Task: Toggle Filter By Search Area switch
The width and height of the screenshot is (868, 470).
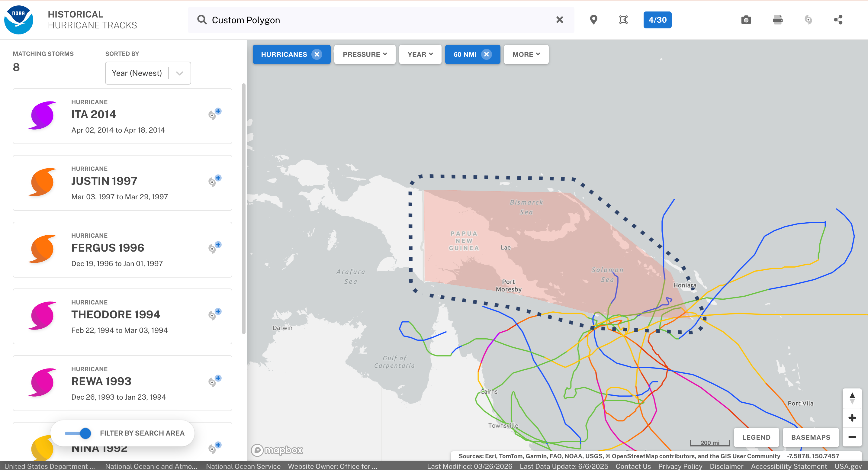Action: (78, 433)
